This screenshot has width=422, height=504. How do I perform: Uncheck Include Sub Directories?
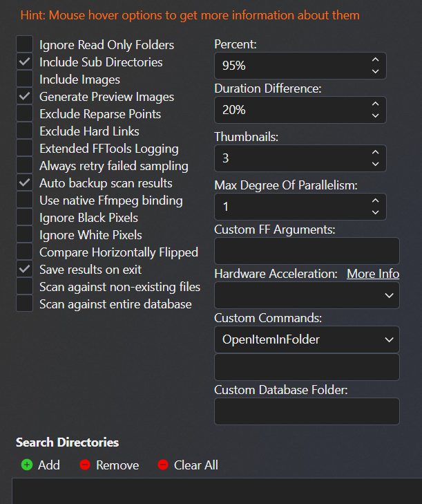tap(25, 62)
